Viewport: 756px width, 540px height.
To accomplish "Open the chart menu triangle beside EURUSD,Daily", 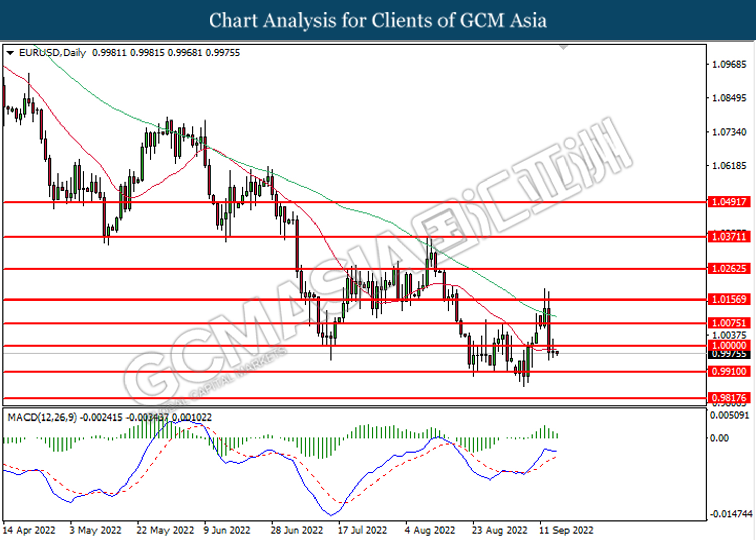I will 10,53.
